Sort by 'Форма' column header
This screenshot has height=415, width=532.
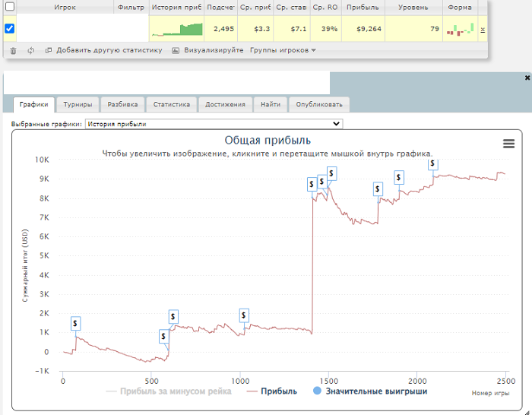tap(459, 7)
